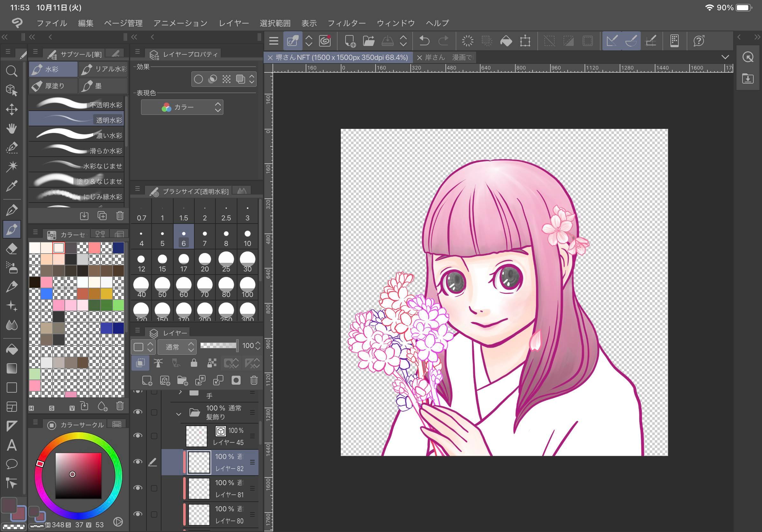Click the Zoom magnifier tool

11,71
